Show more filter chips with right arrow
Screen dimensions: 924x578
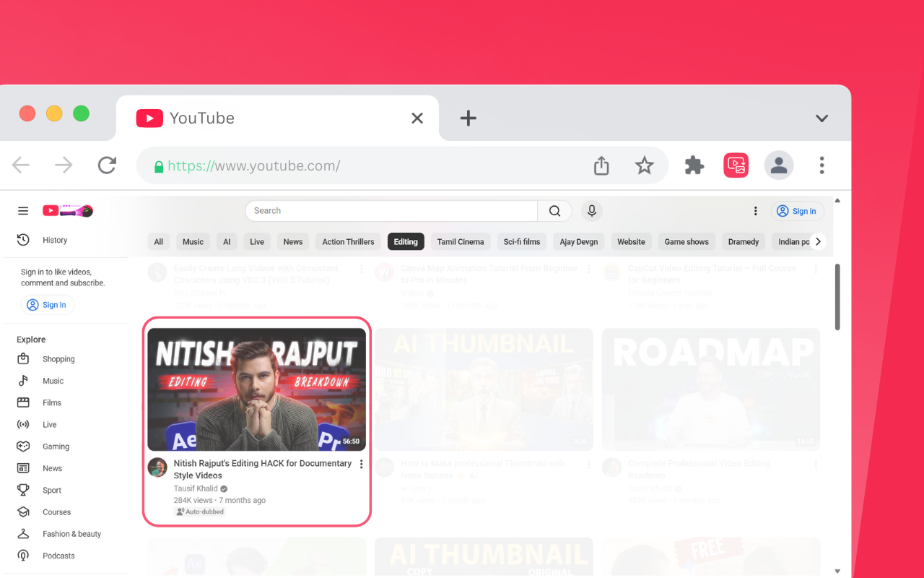click(818, 242)
